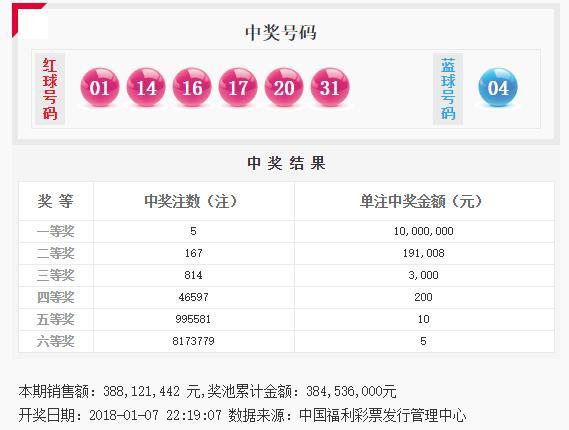
Task: Click draw date 2018-01-07 22:19:07
Action: tap(155, 415)
